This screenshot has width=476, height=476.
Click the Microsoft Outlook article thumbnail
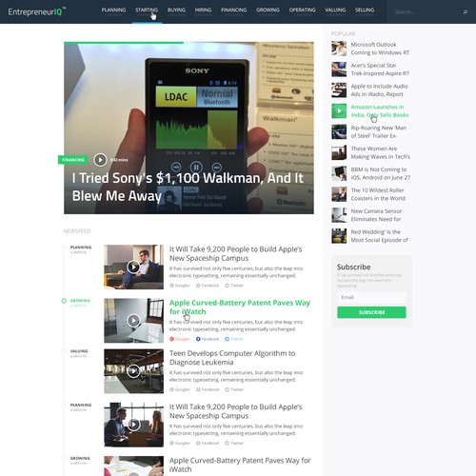coord(339,49)
